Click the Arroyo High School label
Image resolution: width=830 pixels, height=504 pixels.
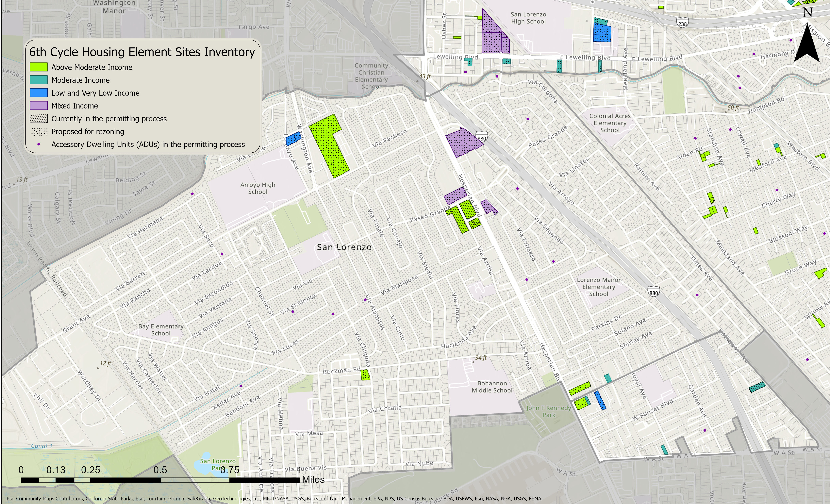[x=258, y=188]
